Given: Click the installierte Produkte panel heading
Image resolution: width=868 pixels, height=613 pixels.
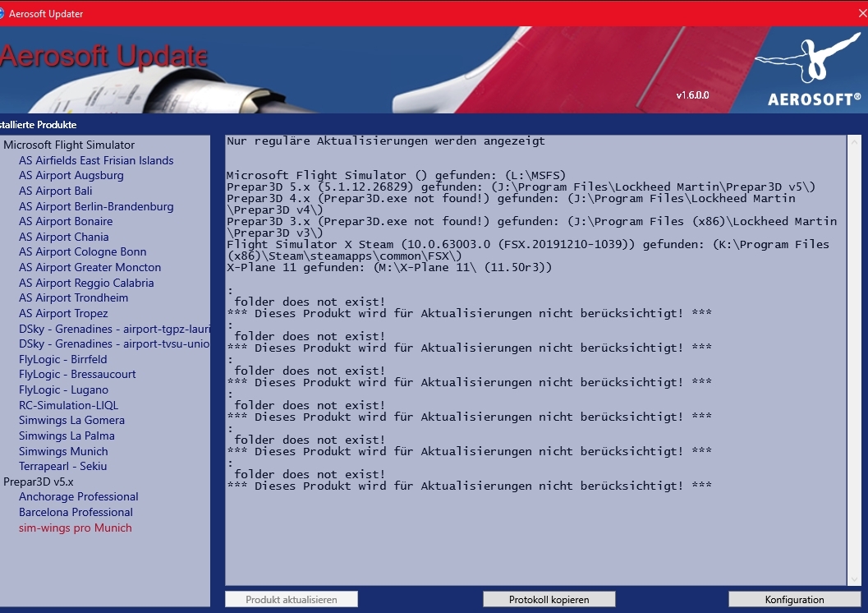Looking at the screenshot, I should [x=39, y=125].
